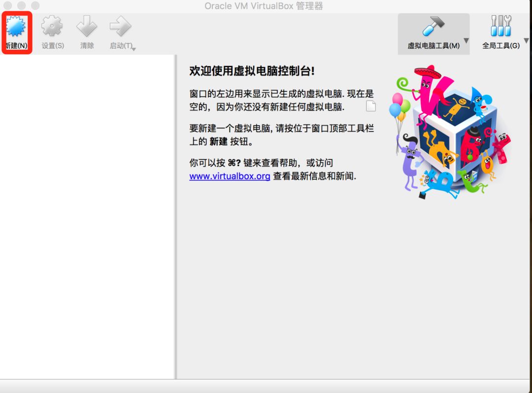Click the 查看最新信息和新闻 text
The image size is (532, 393).
coord(314,177)
